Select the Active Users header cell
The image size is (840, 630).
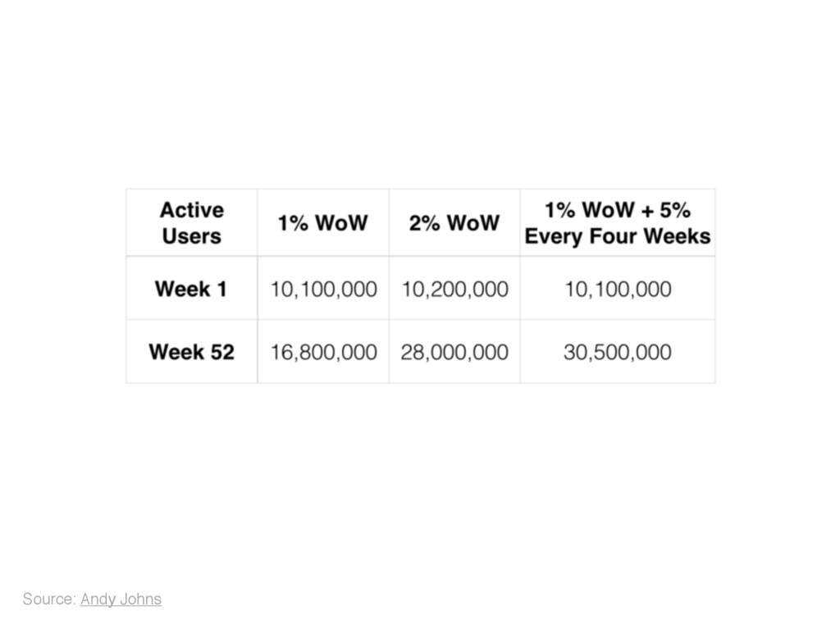pyautogui.click(x=192, y=222)
